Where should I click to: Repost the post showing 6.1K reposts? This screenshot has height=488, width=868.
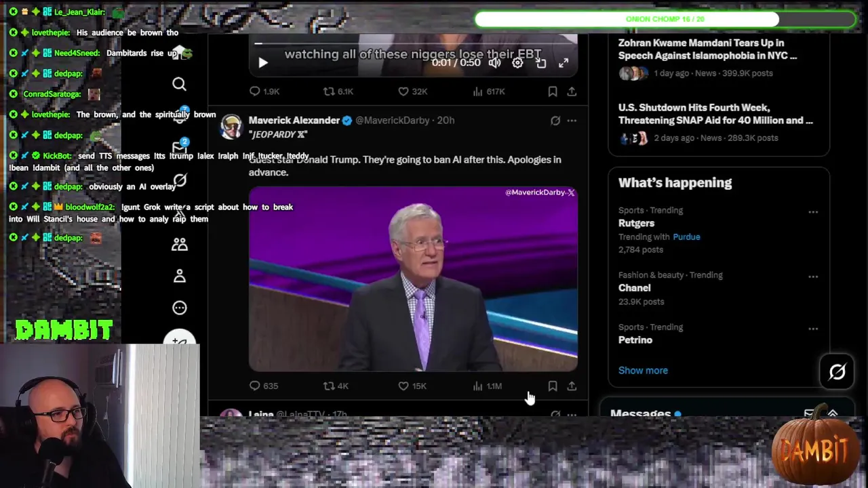point(338,91)
